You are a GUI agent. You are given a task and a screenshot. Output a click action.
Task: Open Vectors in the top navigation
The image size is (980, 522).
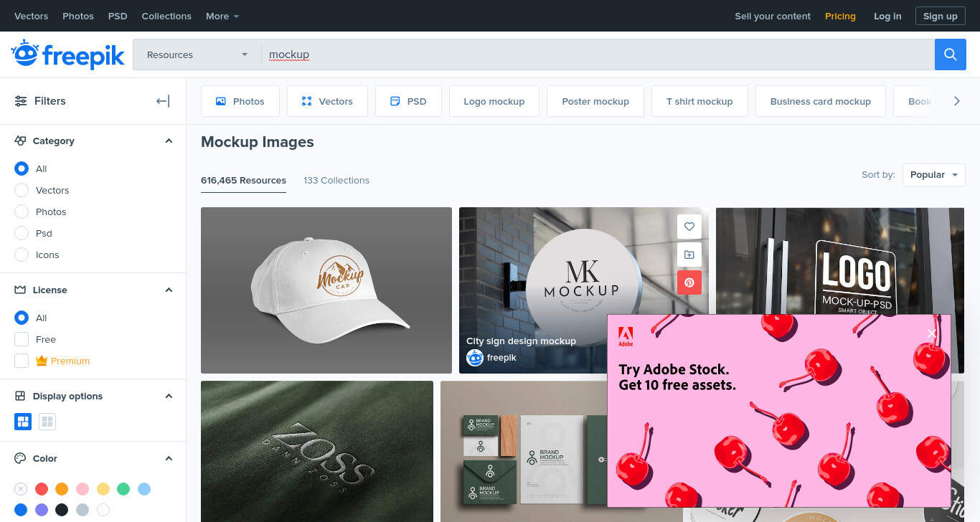click(32, 16)
